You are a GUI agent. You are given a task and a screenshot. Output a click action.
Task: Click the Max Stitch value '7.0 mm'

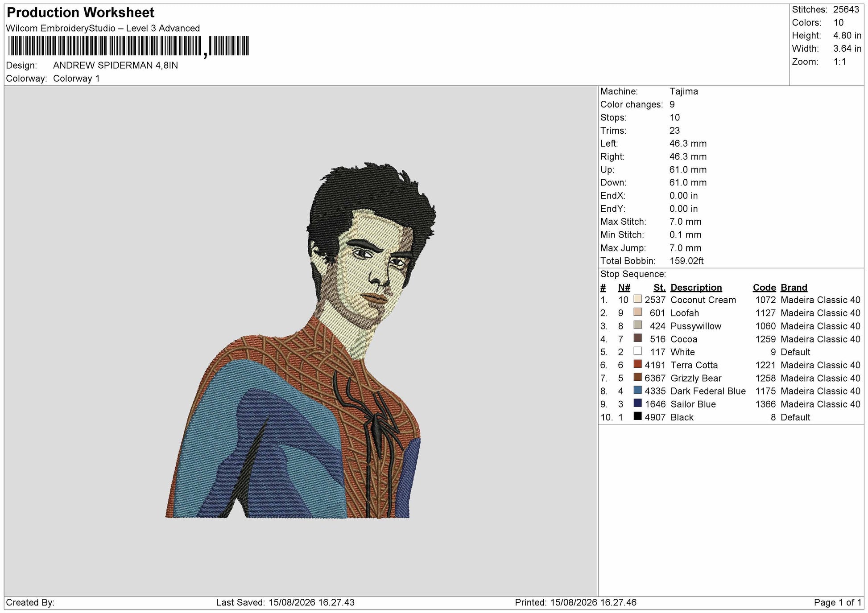tap(686, 222)
